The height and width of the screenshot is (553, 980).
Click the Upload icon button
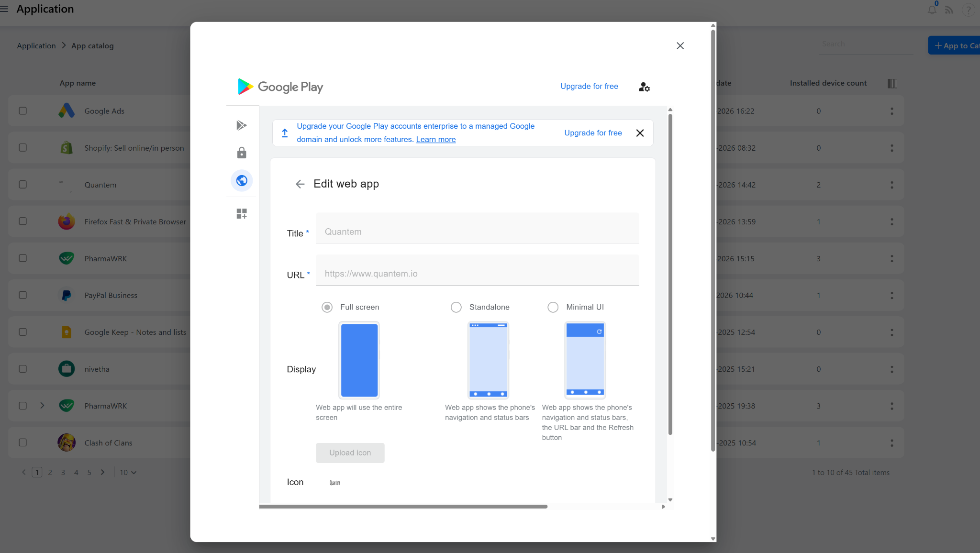(350, 453)
